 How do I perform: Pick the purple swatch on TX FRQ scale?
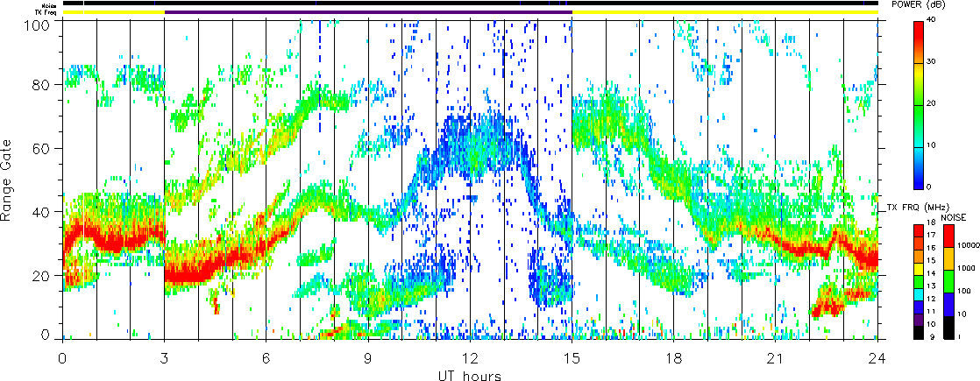click(x=919, y=320)
